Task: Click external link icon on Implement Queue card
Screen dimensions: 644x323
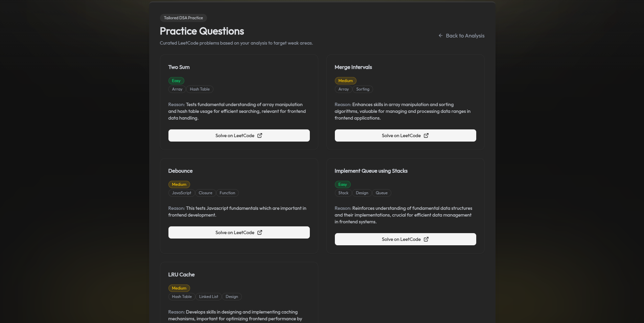Action: tap(426, 239)
